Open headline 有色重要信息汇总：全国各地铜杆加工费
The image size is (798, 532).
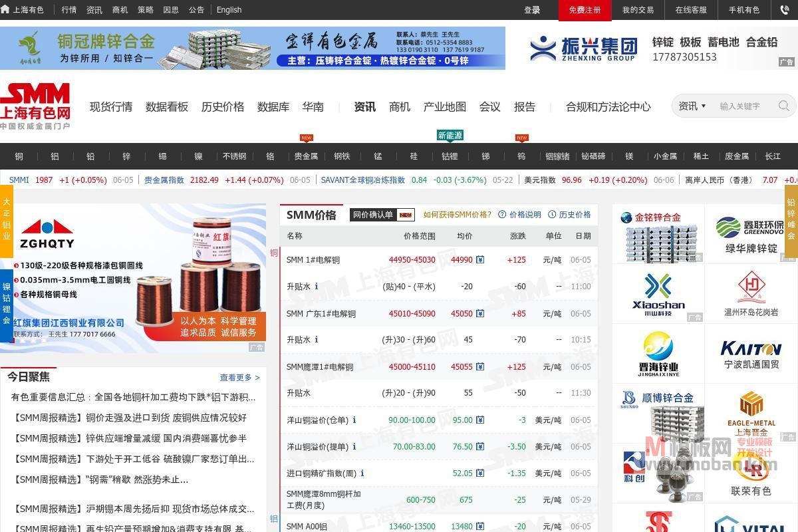tap(133, 397)
